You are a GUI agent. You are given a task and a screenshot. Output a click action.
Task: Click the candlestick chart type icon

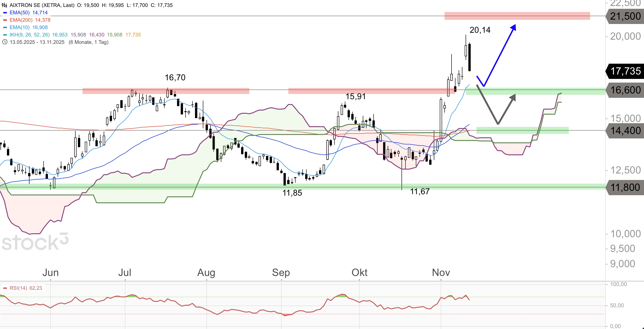(x=4, y=5)
